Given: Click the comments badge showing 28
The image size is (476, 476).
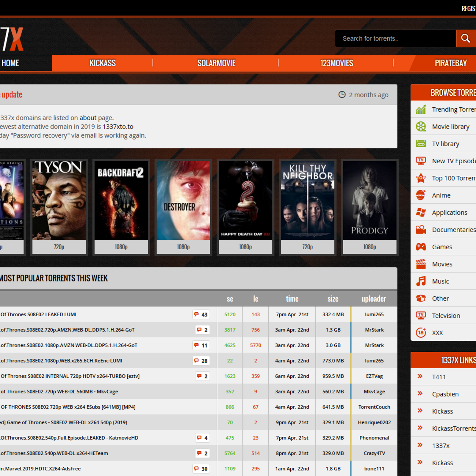Looking at the screenshot, I should (201, 361).
